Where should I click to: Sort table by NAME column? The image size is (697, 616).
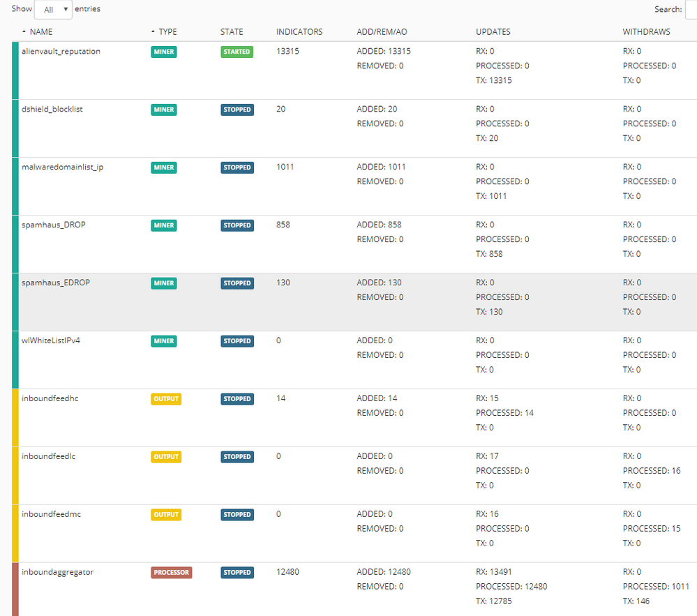40,32
